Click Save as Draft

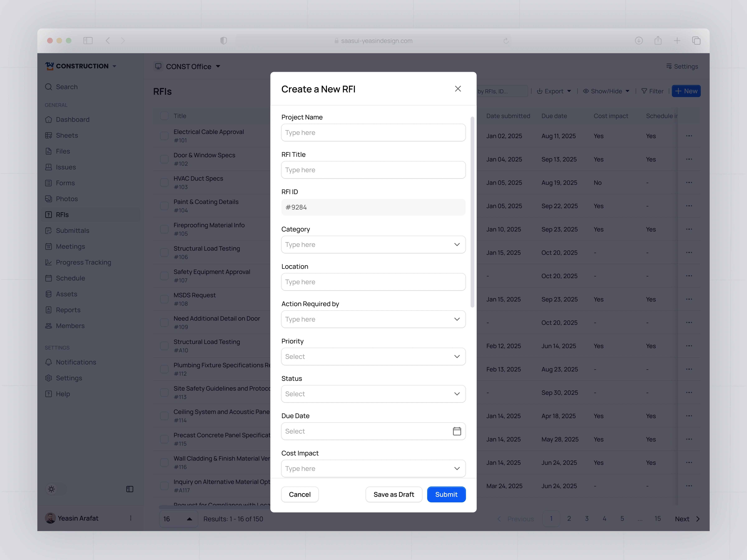pyautogui.click(x=394, y=494)
